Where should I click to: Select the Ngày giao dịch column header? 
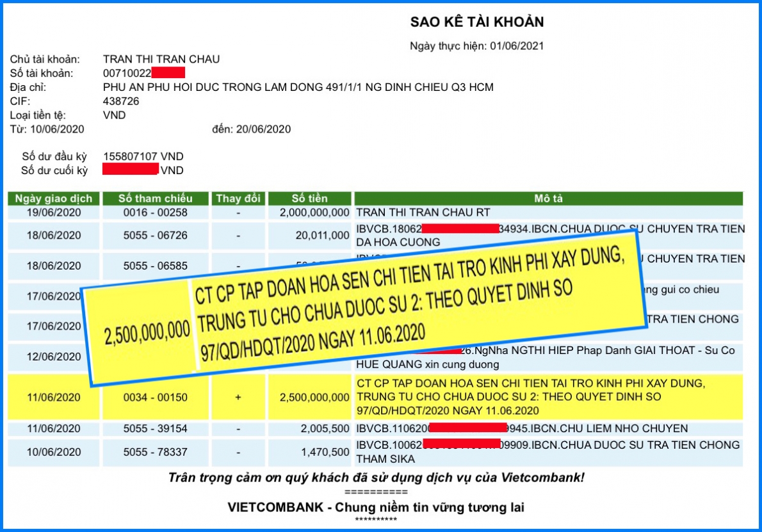53,198
